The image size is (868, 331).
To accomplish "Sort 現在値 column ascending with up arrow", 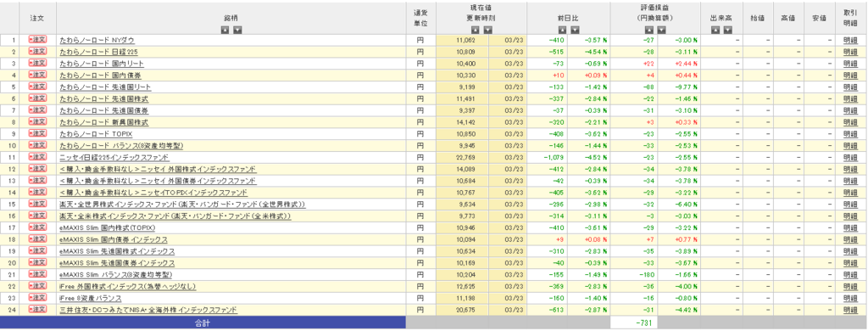I will point(475,30).
